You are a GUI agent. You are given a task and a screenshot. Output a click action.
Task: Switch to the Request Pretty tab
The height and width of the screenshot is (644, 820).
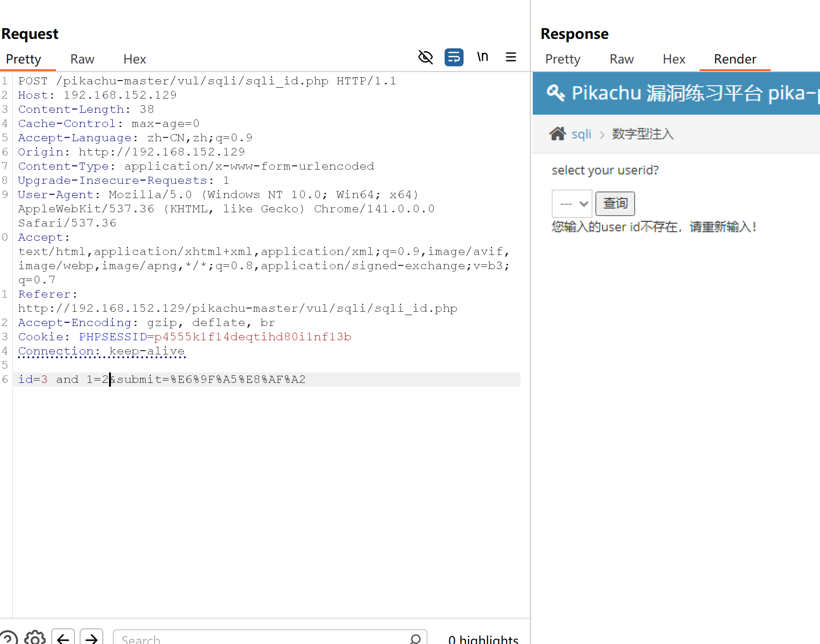coord(24,59)
